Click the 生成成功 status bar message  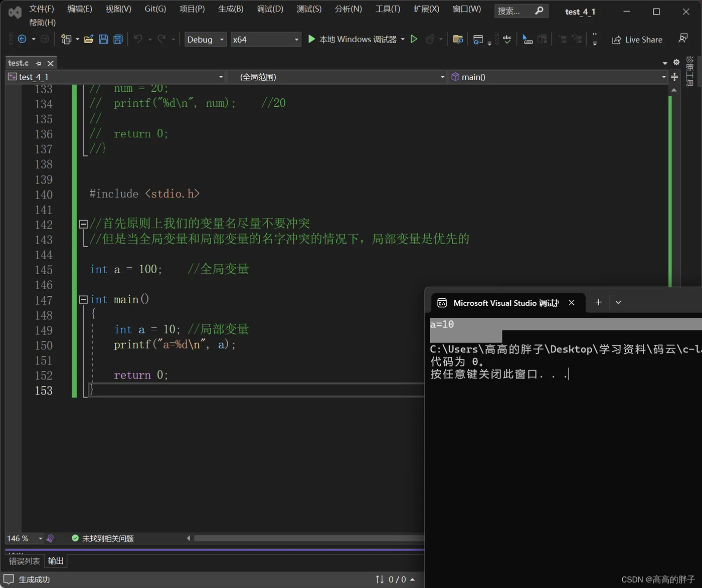point(34,579)
